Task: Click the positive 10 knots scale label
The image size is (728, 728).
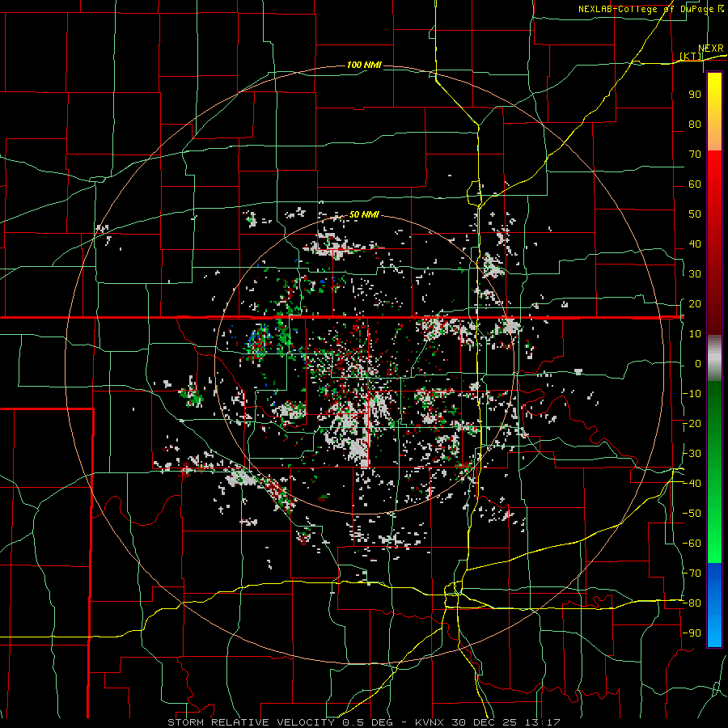Action: [x=695, y=334]
